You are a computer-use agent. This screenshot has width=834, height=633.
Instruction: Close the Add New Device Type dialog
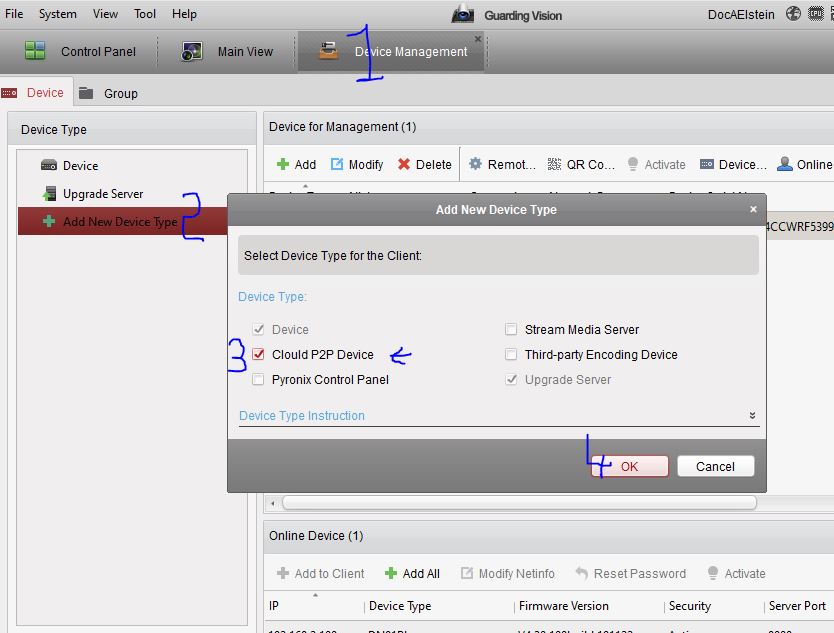(753, 209)
